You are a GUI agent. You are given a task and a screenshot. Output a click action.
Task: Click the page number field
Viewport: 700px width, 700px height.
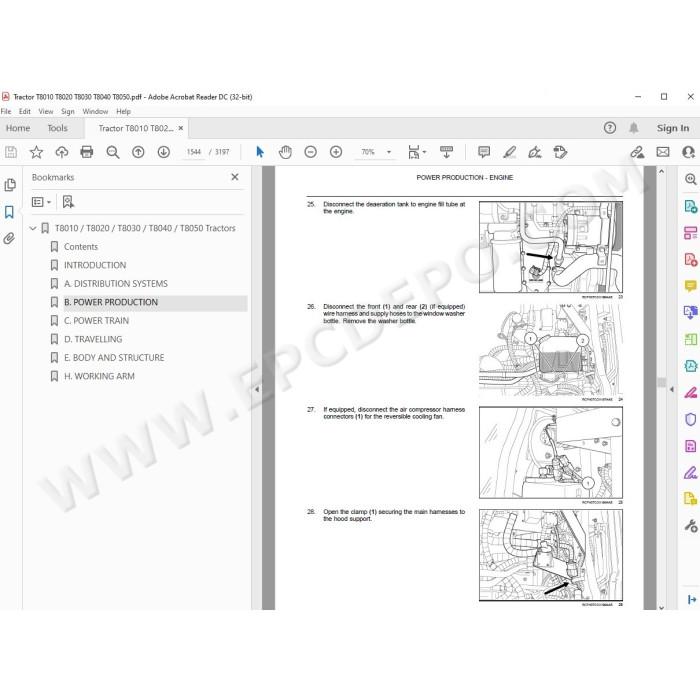click(x=194, y=152)
